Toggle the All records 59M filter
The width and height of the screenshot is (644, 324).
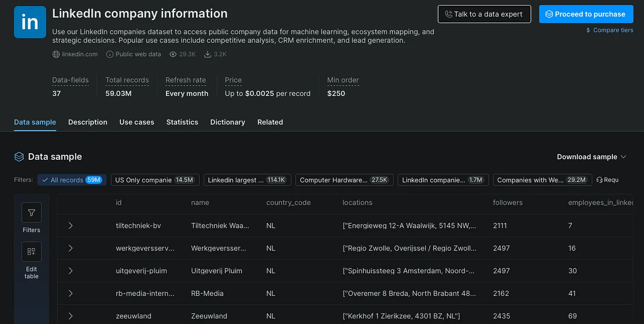click(72, 180)
